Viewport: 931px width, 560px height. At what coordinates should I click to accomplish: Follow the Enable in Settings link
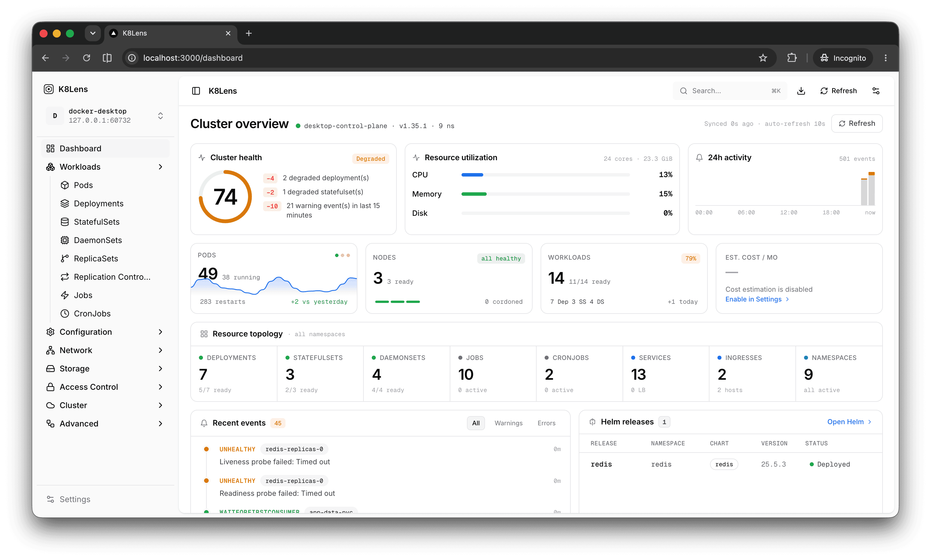(x=757, y=299)
